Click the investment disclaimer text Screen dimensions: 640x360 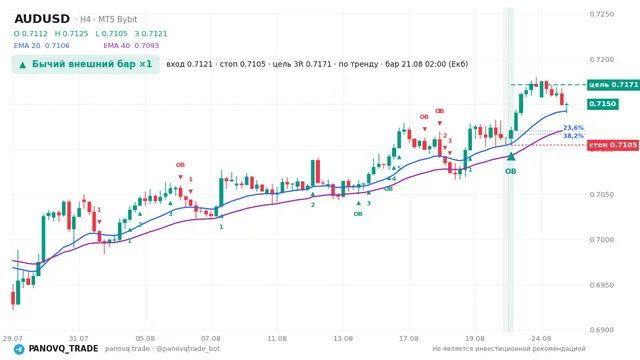coord(509,349)
